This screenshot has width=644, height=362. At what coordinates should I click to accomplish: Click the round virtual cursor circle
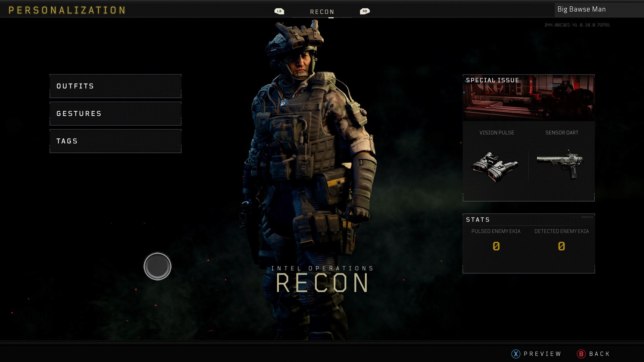pos(157,266)
